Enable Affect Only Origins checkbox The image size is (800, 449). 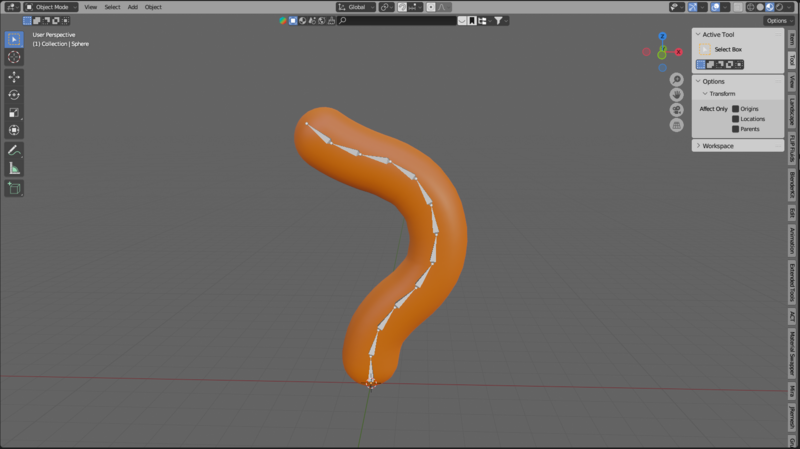pyautogui.click(x=736, y=108)
